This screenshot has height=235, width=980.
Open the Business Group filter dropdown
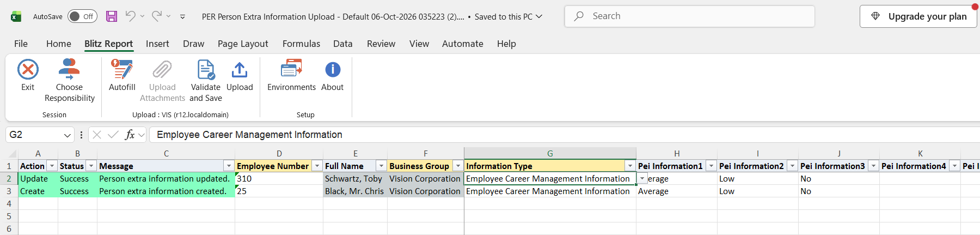458,166
